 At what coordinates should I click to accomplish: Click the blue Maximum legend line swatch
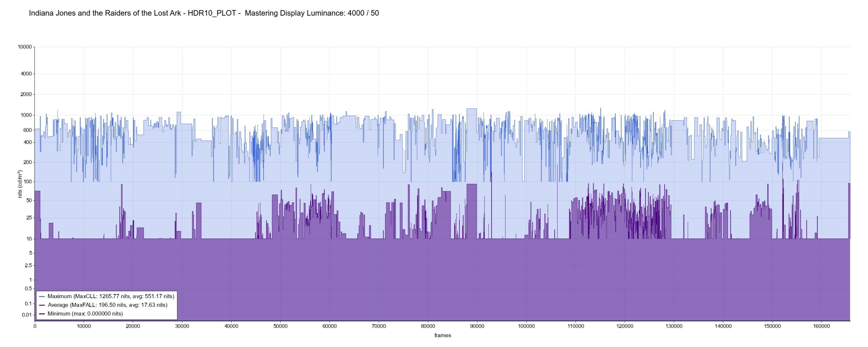pos(42,297)
